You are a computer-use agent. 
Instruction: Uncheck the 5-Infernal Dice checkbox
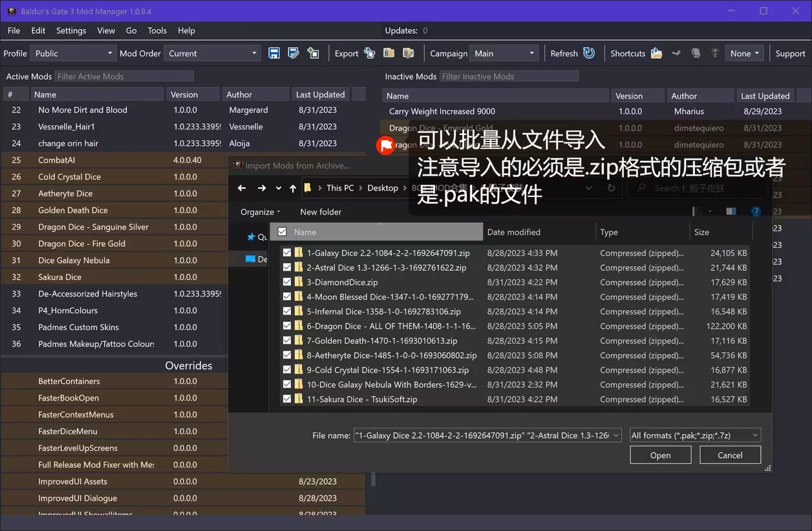click(x=287, y=311)
